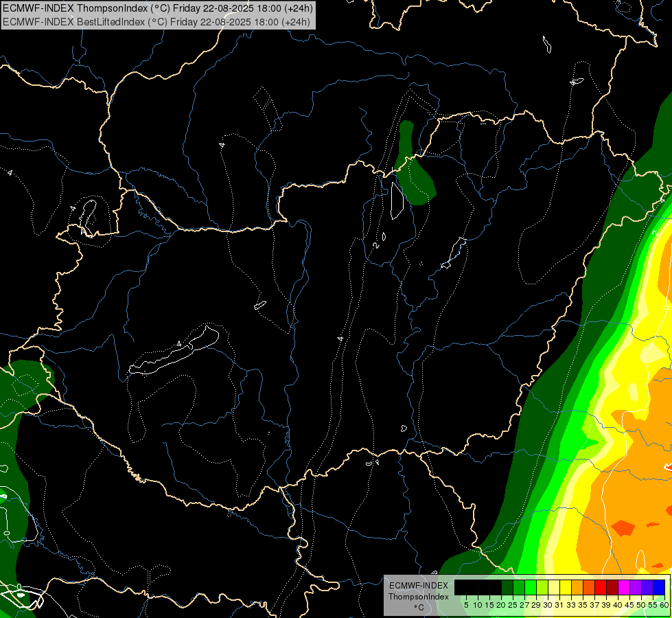Choose the orange-red 35–37 legend swatch
The image size is (672, 618).
coord(589,587)
